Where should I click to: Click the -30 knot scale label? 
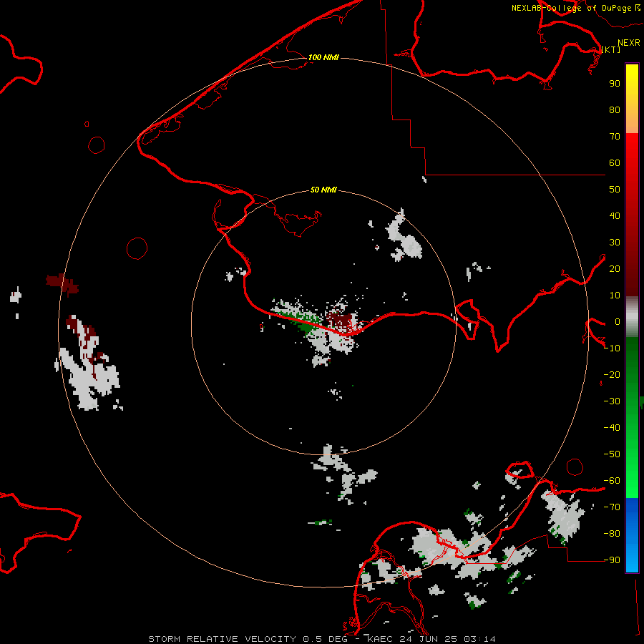click(612, 401)
